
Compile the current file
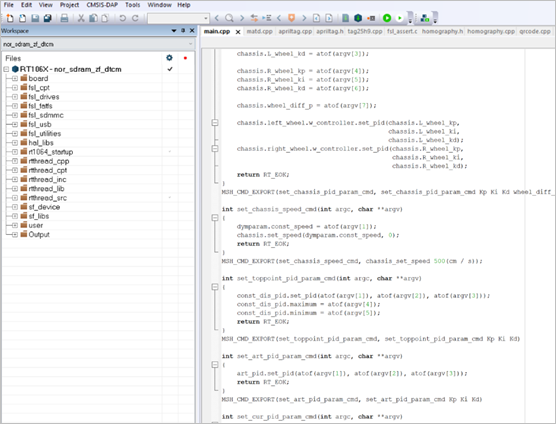(x=345, y=18)
